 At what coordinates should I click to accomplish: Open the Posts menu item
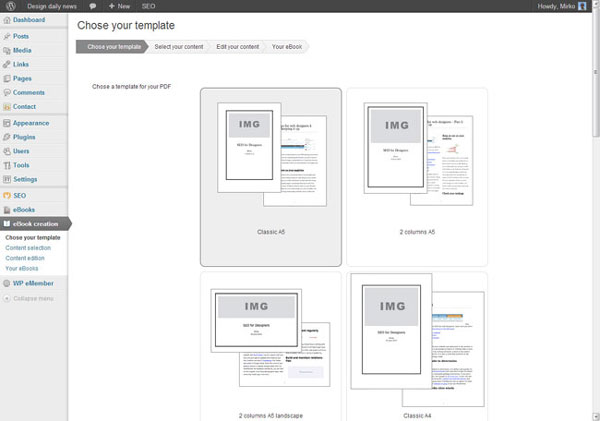[x=21, y=36]
